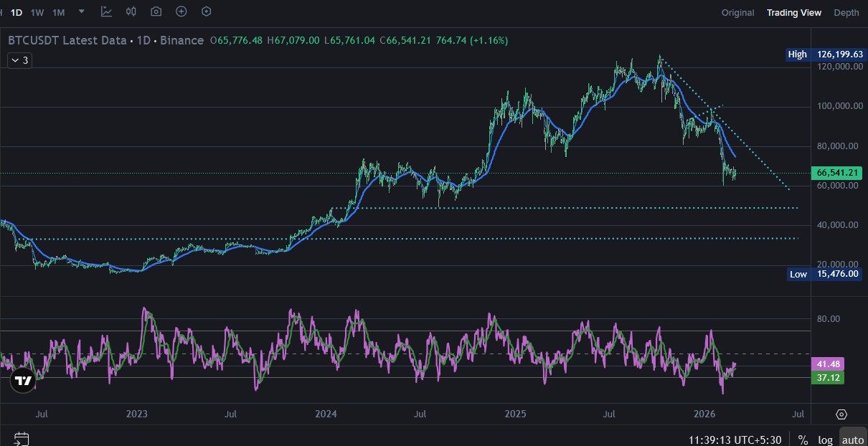Click the plus circle add icon
This screenshot has width=868, height=446.
(x=181, y=11)
